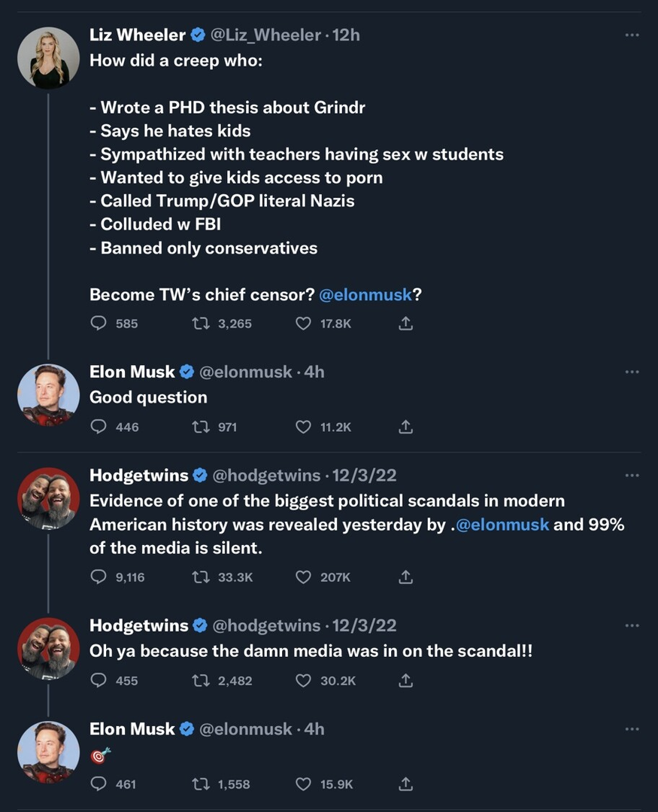Open the @hodgetwins handle on second tweet
This screenshot has height=812, width=658.
(266, 625)
